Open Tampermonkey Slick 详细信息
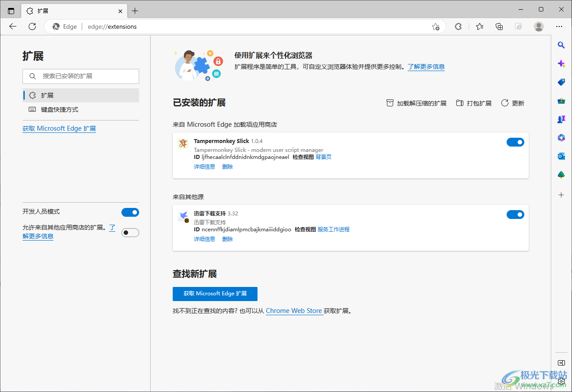Viewport: 572px width, 392px height. [205, 166]
